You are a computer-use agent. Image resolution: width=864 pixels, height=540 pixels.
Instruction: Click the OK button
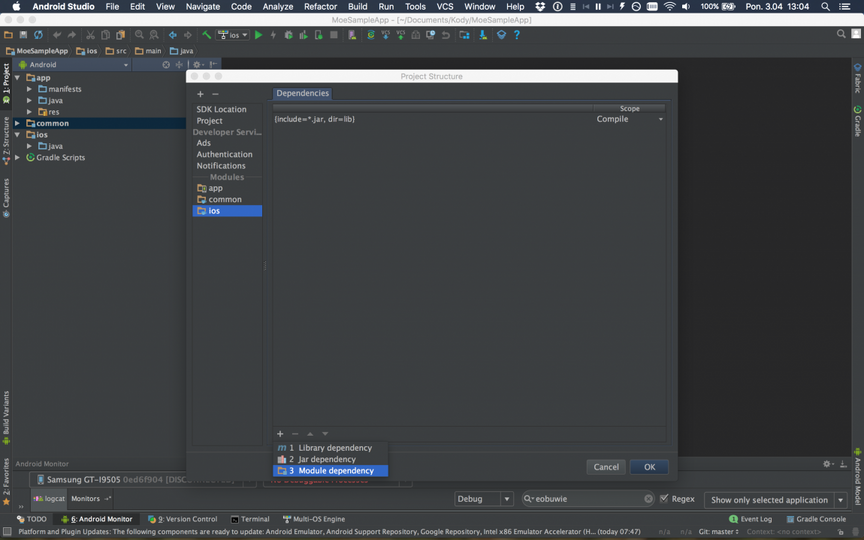pyautogui.click(x=649, y=467)
